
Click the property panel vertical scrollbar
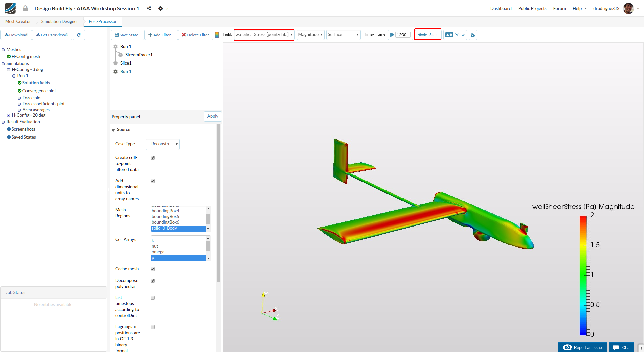pyautogui.click(x=219, y=203)
